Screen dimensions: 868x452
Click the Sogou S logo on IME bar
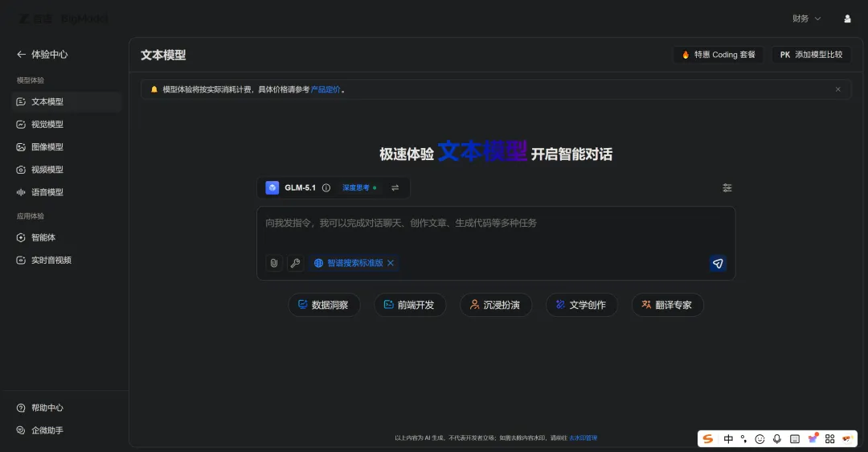point(707,439)
